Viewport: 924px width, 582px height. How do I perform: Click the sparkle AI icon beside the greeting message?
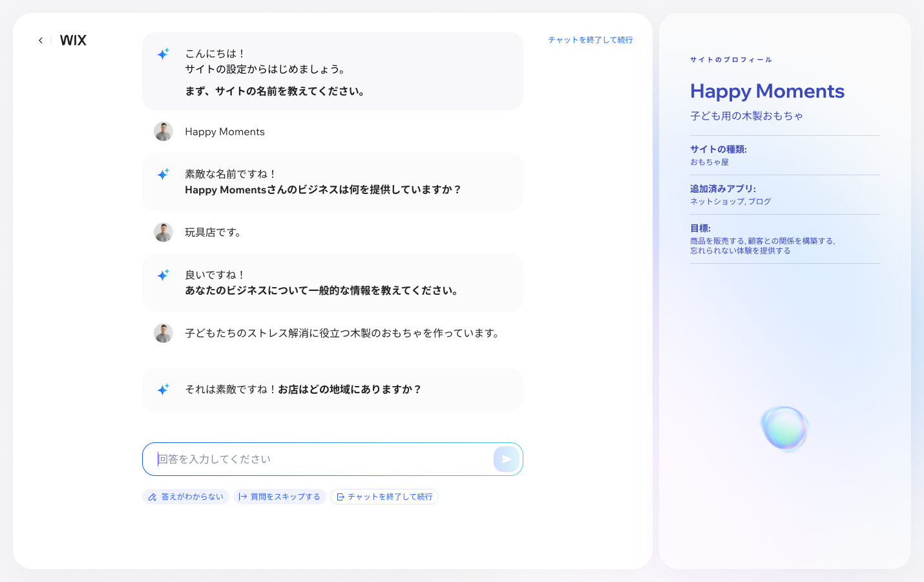(x=163, y=54)
